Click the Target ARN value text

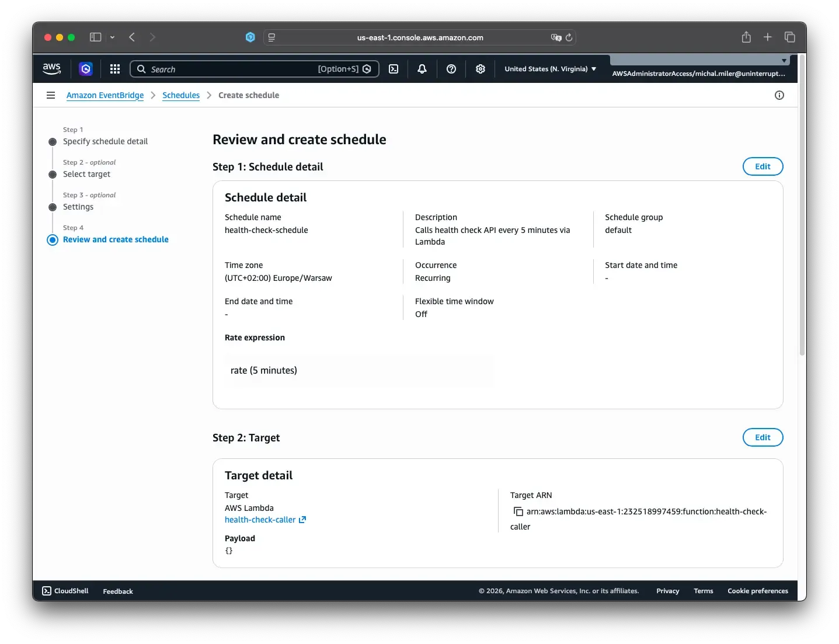coord(639,519)
